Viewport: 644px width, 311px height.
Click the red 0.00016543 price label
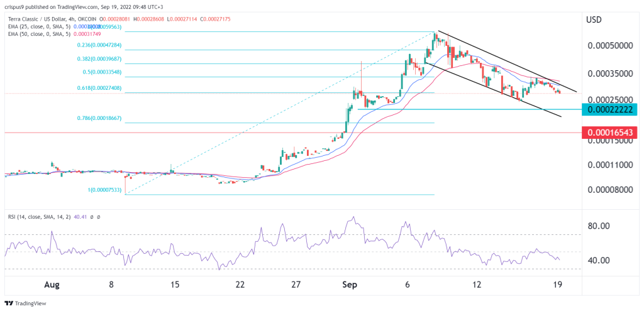tap(609, 133)
